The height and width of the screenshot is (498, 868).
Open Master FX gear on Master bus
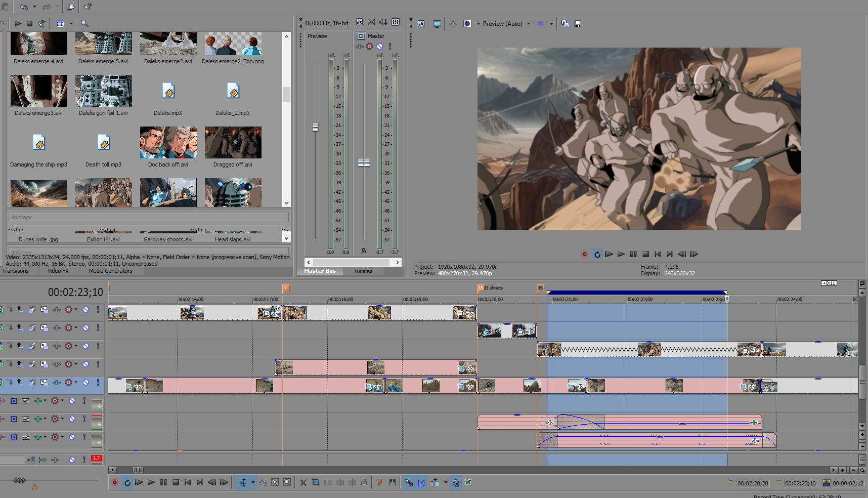tap(370, 46)
